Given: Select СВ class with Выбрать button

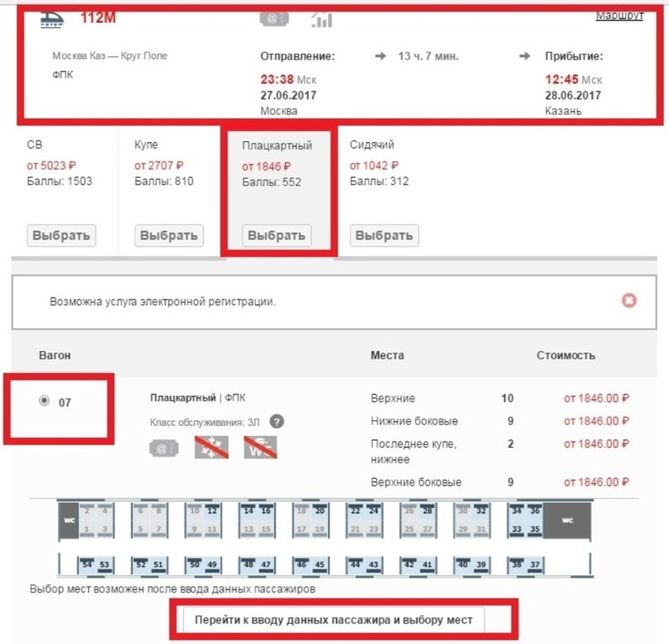Looking at the screenshot, I should (x=61, y=236).
